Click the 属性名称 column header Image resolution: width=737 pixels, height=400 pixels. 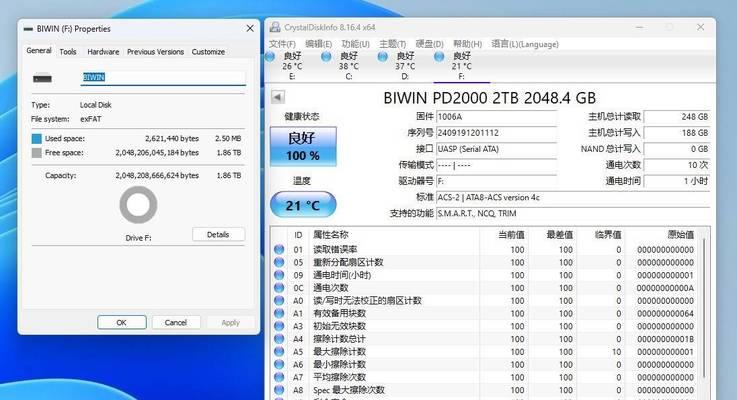tap(331, 235)
